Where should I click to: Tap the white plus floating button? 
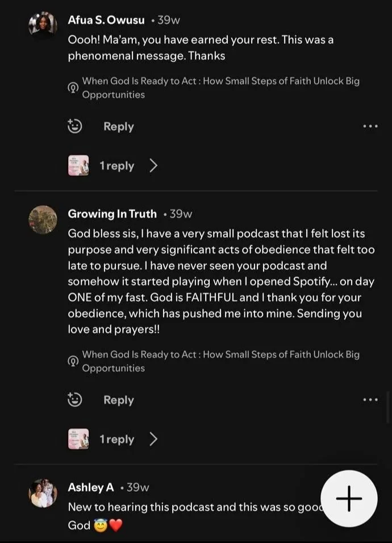pos(349,498)
